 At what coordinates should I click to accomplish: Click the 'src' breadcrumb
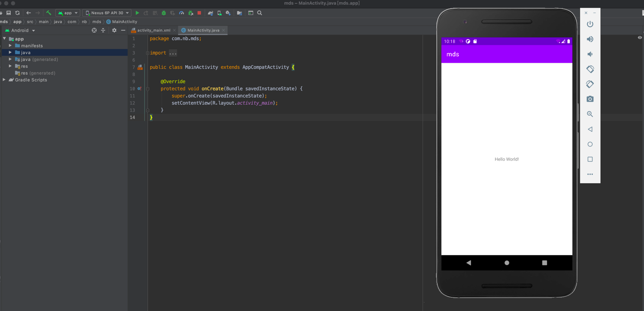(30, 21)
